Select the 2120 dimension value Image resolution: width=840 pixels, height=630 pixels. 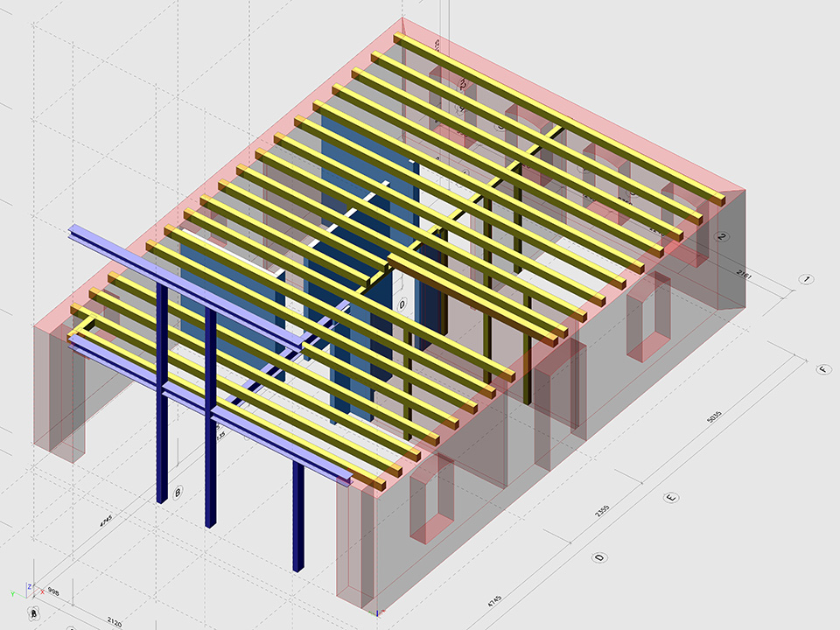115,622
